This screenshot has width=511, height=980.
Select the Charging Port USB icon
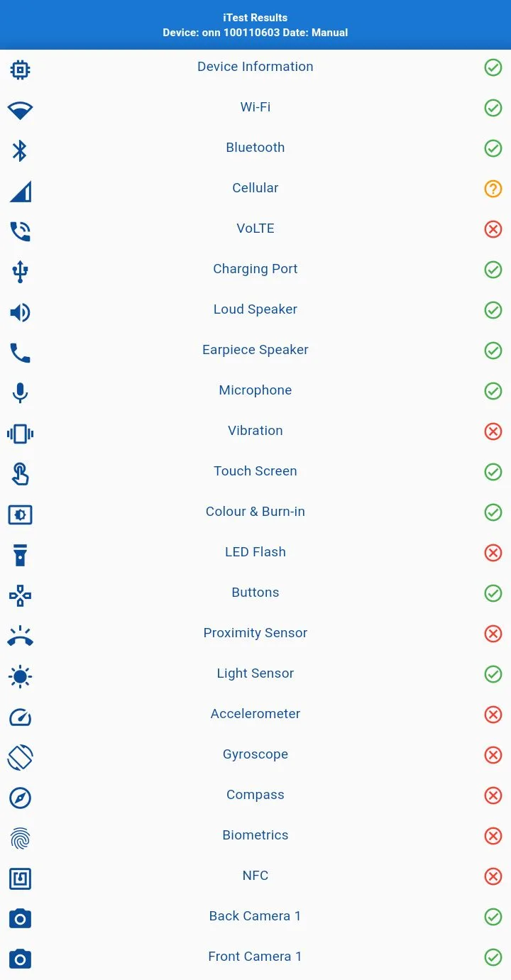[20, 272]
